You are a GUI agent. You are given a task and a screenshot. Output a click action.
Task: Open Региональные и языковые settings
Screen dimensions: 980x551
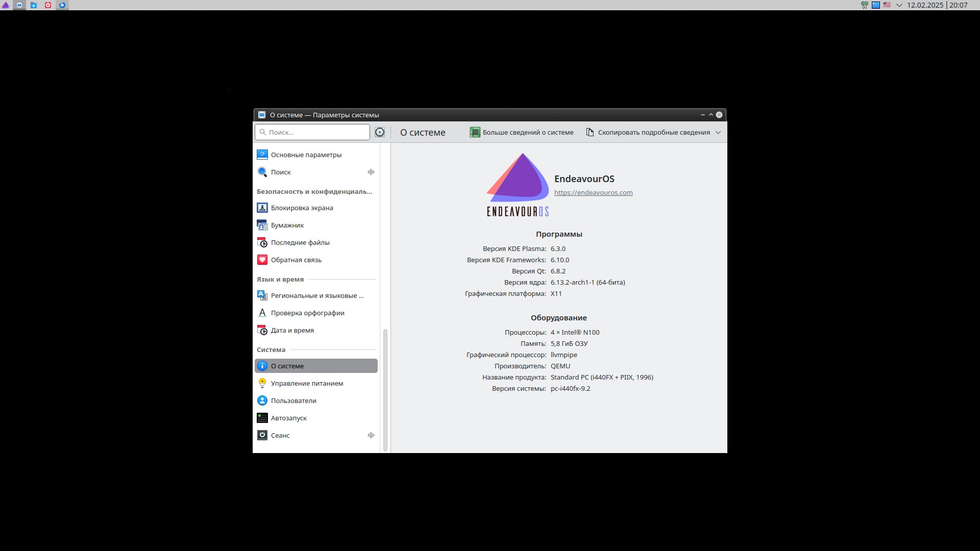[x=316, y=295]
